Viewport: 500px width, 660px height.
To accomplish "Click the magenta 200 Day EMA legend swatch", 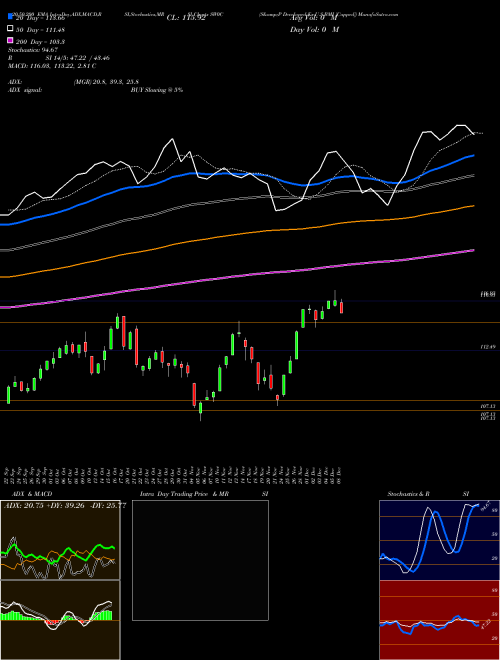I will 10,40.
